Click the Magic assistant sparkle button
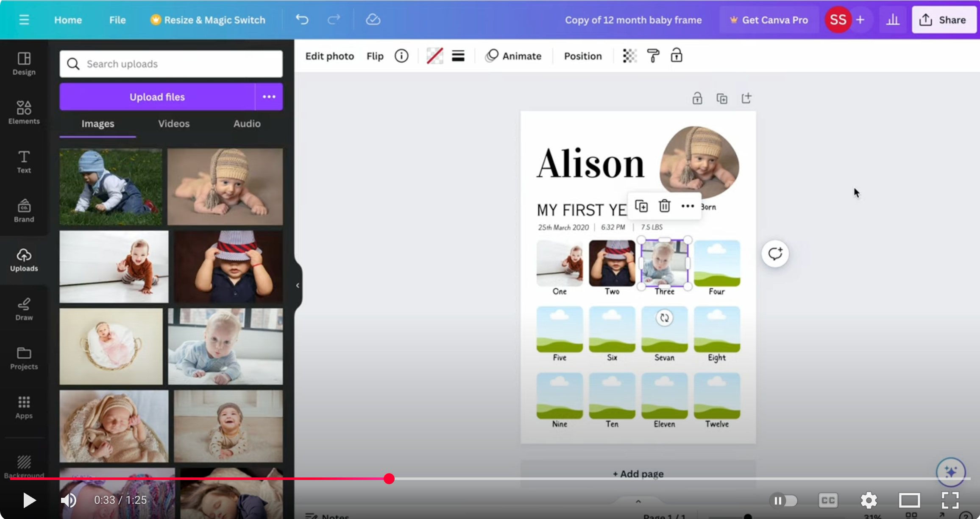The image size is (980, 519). tap(951, 472)
